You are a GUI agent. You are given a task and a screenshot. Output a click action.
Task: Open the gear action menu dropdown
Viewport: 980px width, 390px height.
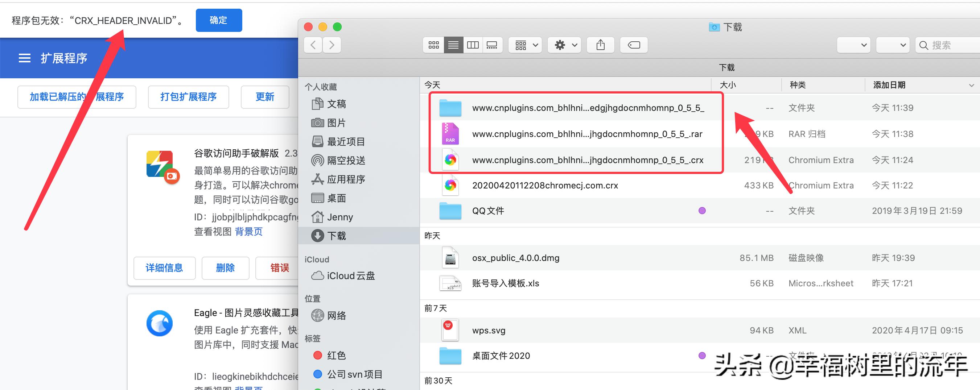click(x=564, y=45)
